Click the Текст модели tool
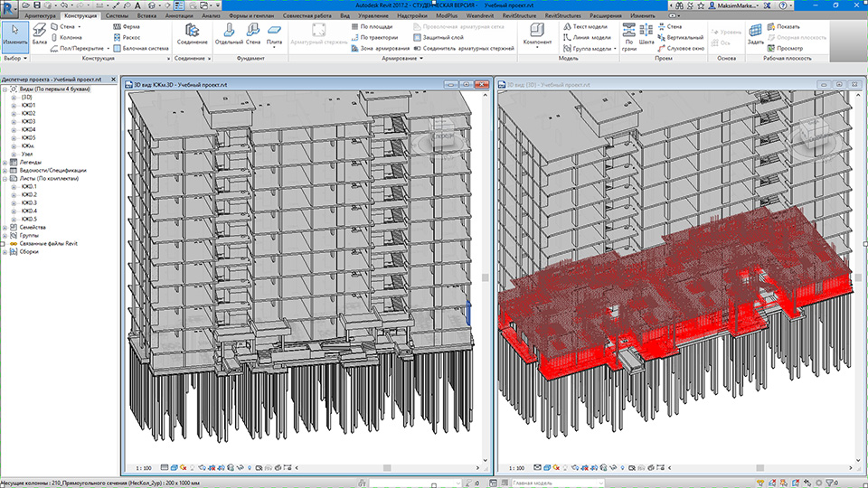Screen dimensions: 868x488 pos(590,26)
